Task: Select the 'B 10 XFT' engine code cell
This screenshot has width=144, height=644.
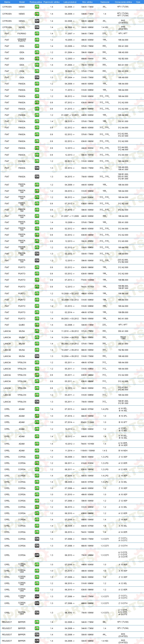Action: pyautogui.click(x=123, y=422)
